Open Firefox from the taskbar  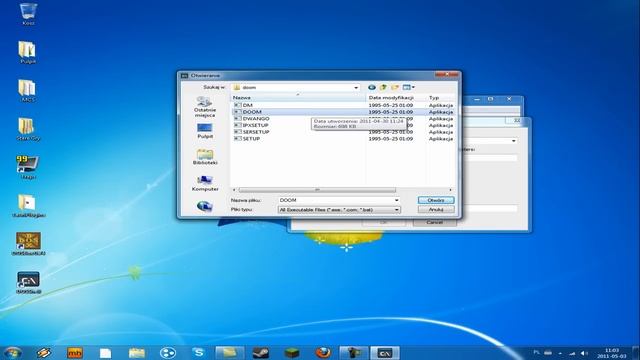(323, 353)
